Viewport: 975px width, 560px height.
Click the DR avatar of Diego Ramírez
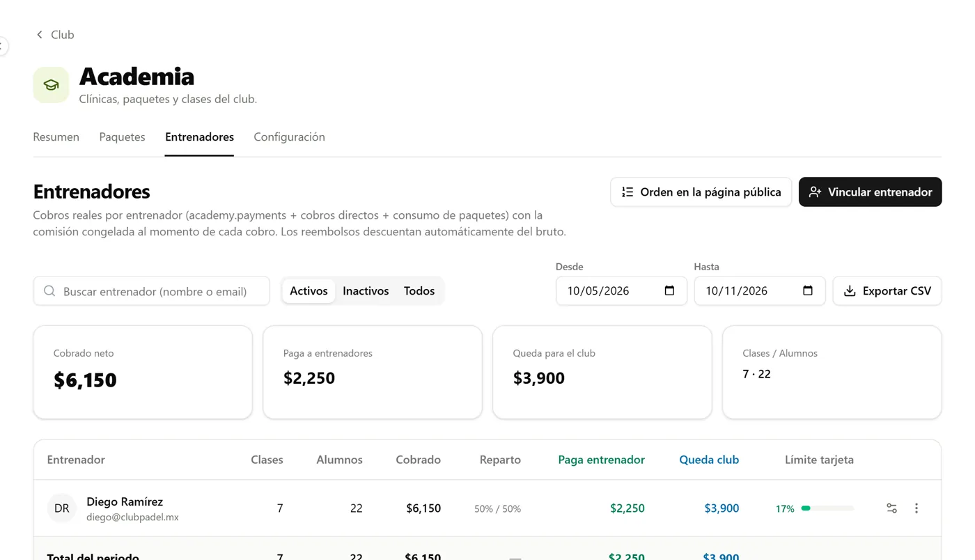(x=61, y=508)
